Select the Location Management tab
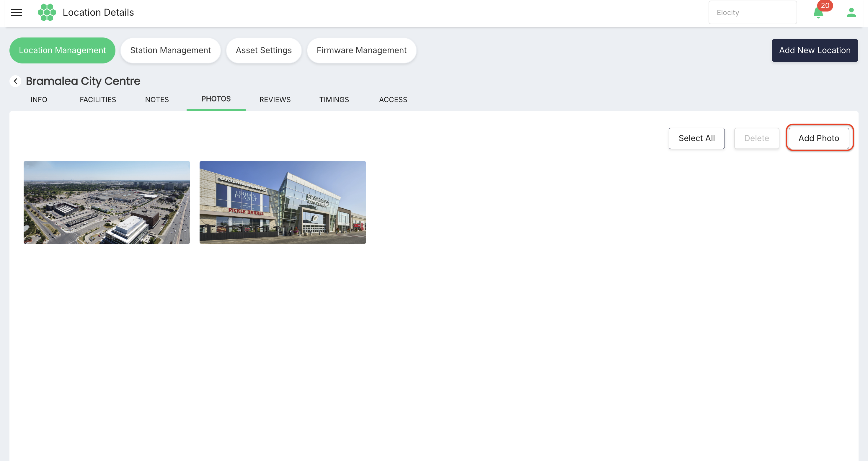868x461 pixels. pyautogui.click(x=62, y=50)
